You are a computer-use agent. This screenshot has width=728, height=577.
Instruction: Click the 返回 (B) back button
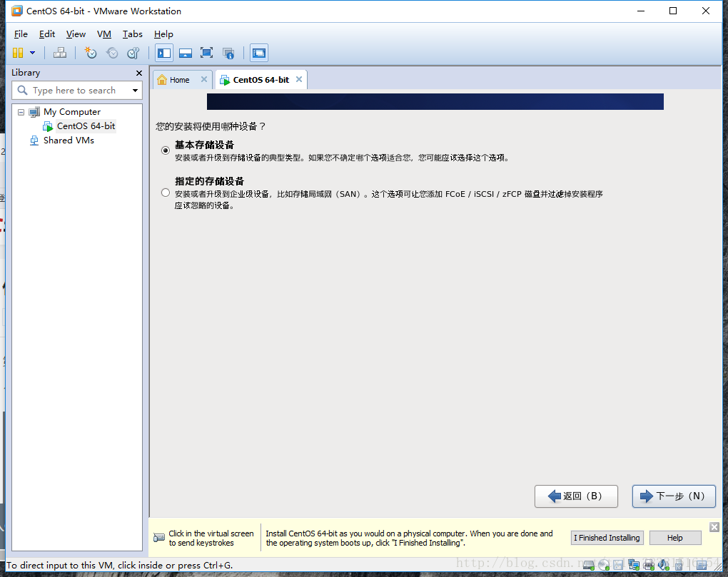[x=576, y=496]
